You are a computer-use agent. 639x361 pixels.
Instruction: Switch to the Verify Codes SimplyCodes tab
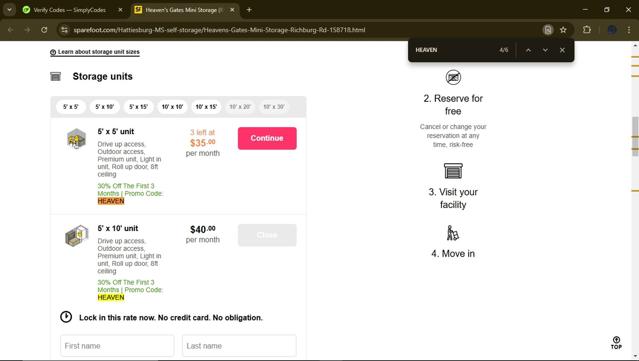(x=69, y=10)
